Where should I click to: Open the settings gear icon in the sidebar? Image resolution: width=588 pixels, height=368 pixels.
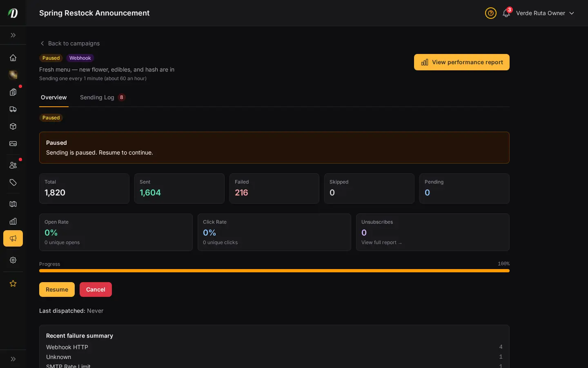(x=13, y=260)
